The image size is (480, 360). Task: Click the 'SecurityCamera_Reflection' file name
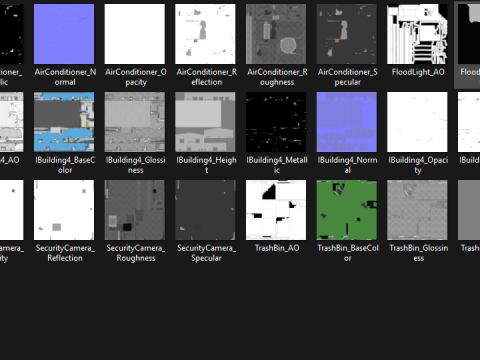tap(65, 253)
